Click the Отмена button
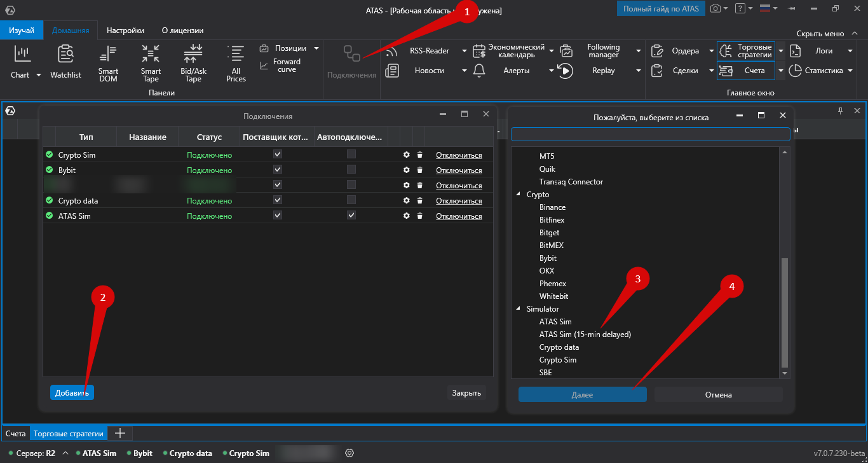The width and height of the screenshot is (868, 463). pos(719,395)
